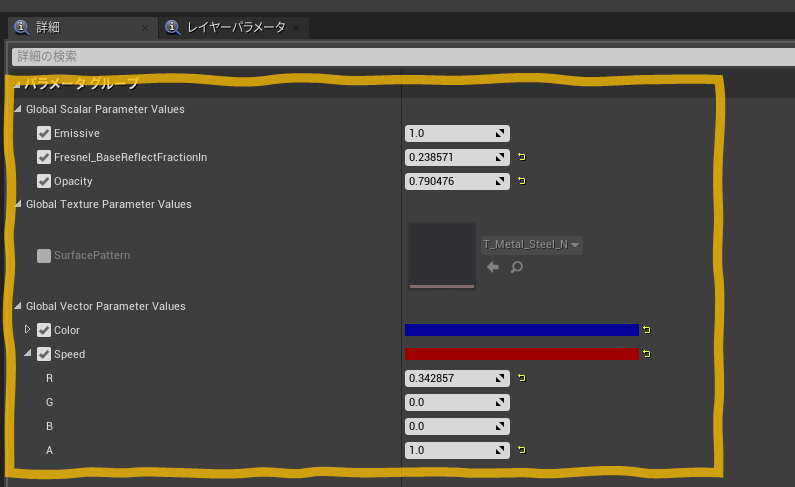
Task: Click the Speed R value spinner arrow
Action: (500, 378)
